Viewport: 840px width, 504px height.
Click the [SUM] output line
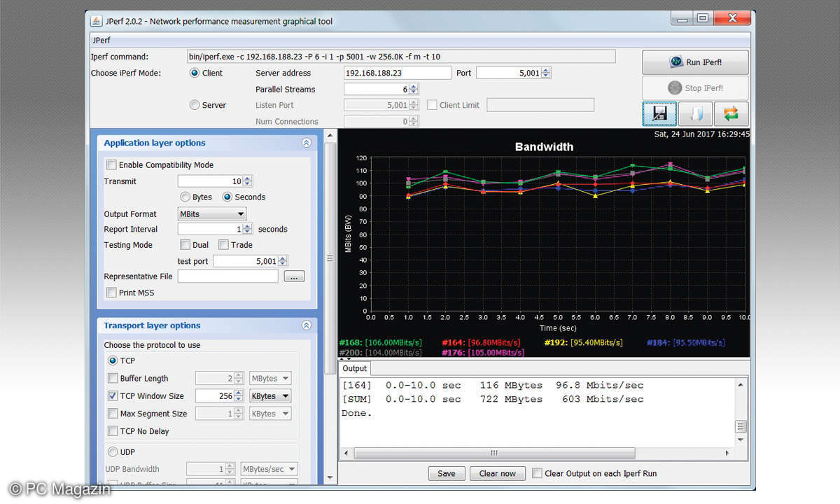[x=492, y=399]
